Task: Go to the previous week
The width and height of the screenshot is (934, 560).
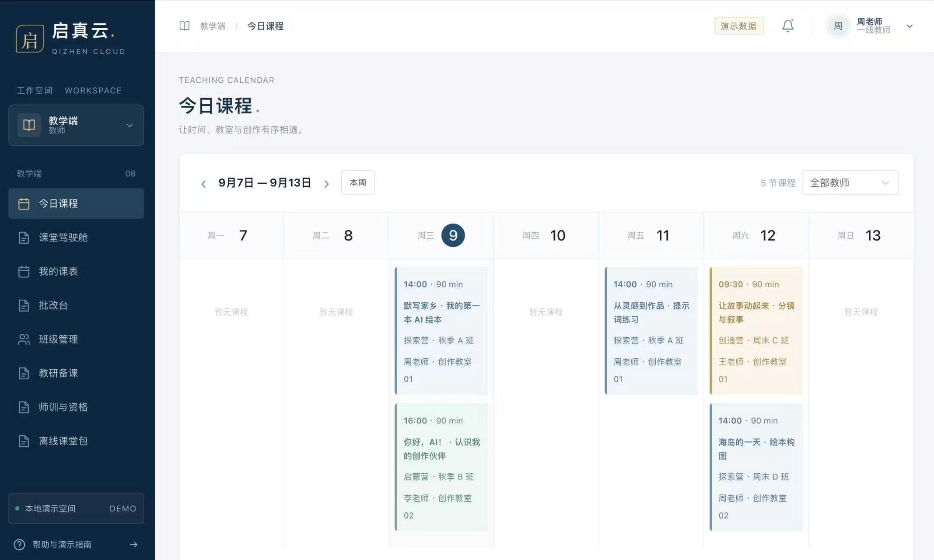Action: click(203, 184)
